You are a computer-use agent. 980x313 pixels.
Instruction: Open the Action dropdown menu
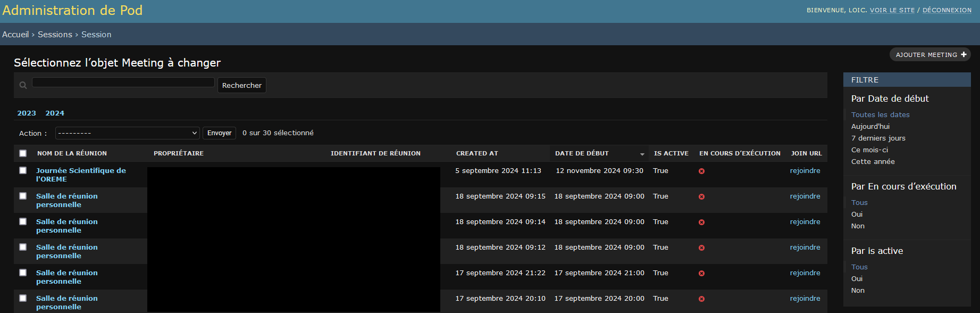[127, 133]
